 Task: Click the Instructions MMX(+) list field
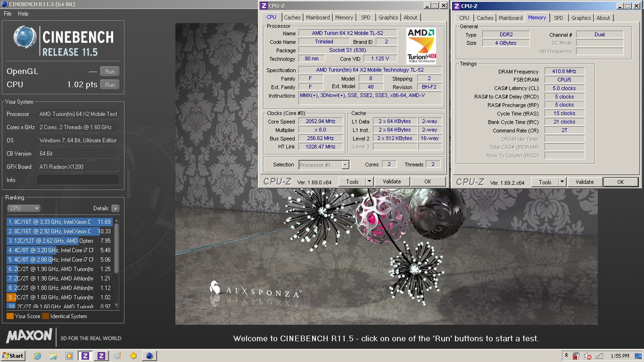370,98
